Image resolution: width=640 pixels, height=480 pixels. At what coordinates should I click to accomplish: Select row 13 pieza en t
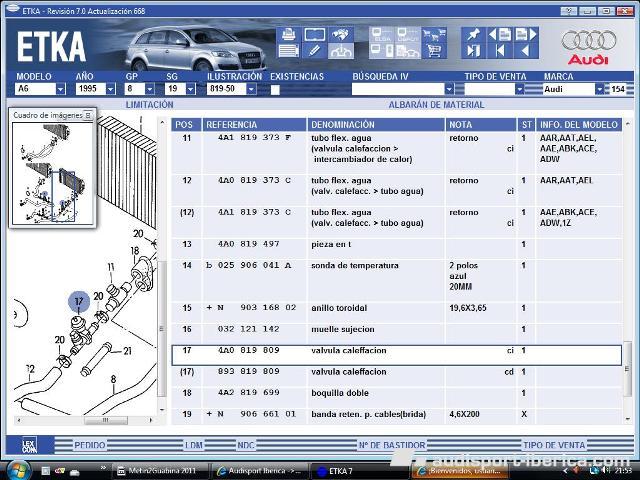click(x=396, y=248)
